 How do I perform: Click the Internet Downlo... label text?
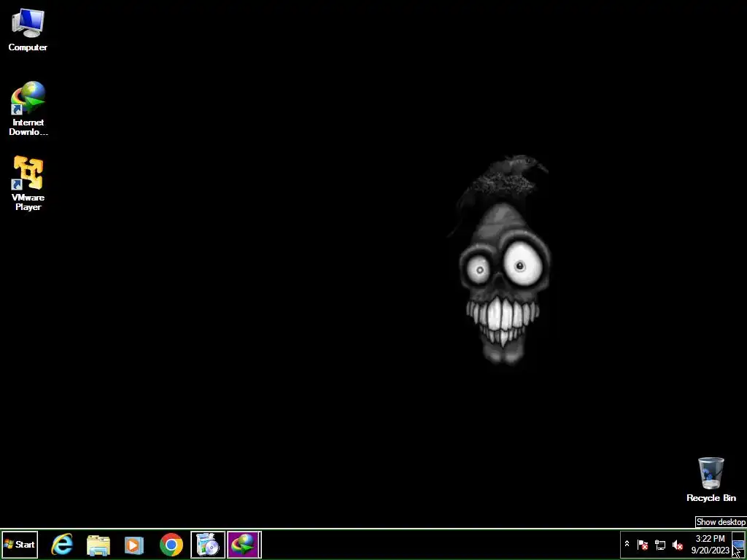tap(28, 127)
